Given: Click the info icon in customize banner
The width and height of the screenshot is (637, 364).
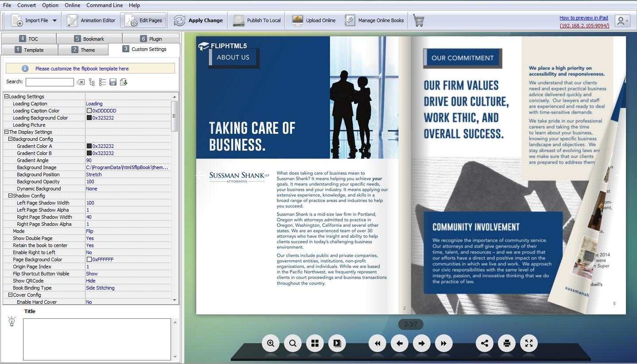Looking at the screenshot, I should 25,68.
